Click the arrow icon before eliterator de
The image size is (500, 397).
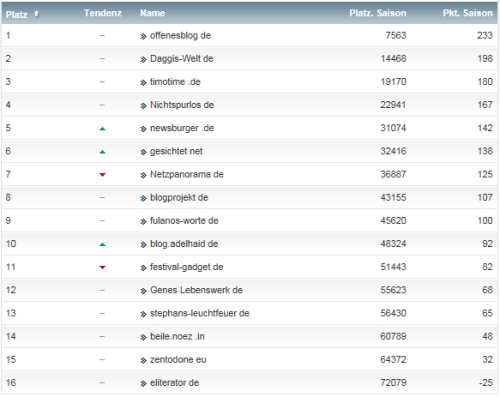[x=143, y=384]
